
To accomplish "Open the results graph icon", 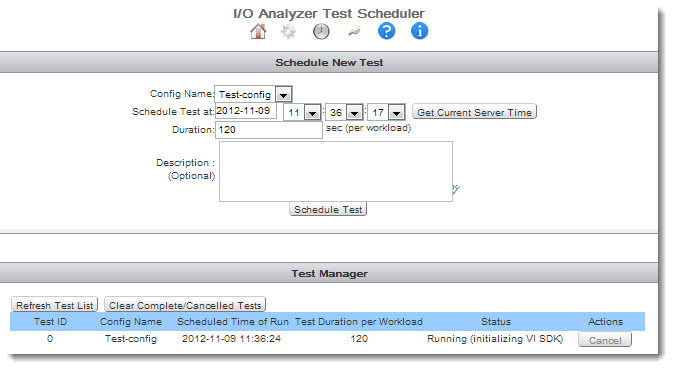I will tap(354, 31).
